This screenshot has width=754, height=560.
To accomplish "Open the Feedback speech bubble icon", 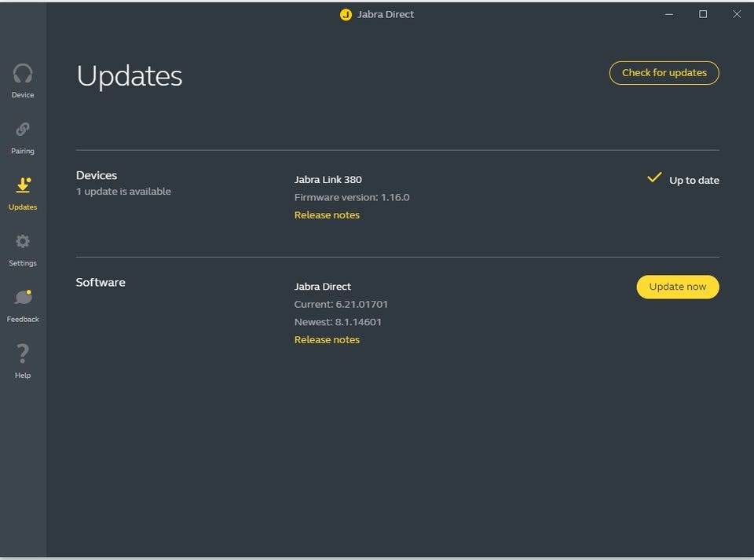I will tap(23, 297).
